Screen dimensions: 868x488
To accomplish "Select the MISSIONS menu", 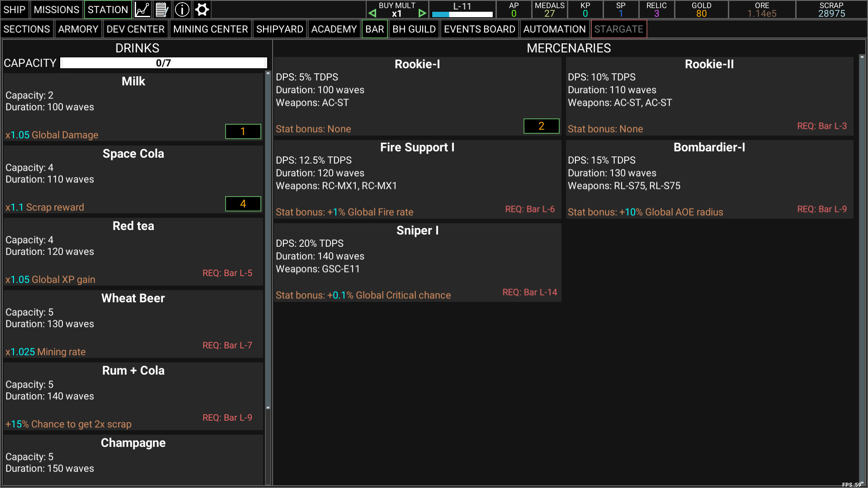I will [56, 9].
